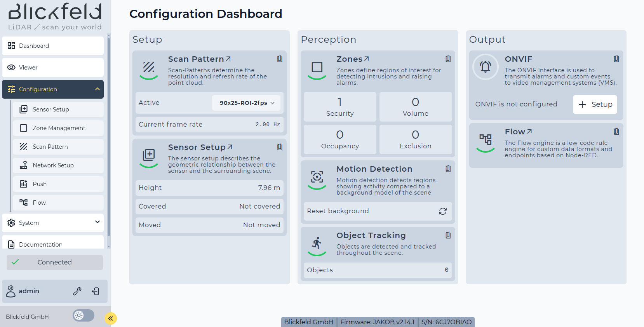644x327 pixels.
Task: Go to Network Setup page
Action: [x=53, y=165]
